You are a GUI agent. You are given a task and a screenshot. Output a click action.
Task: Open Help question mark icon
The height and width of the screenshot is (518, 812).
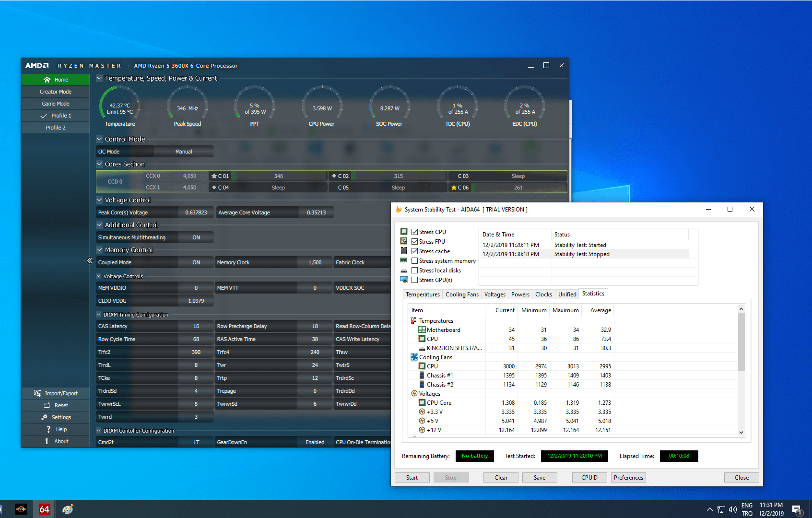tap(48, 429)
